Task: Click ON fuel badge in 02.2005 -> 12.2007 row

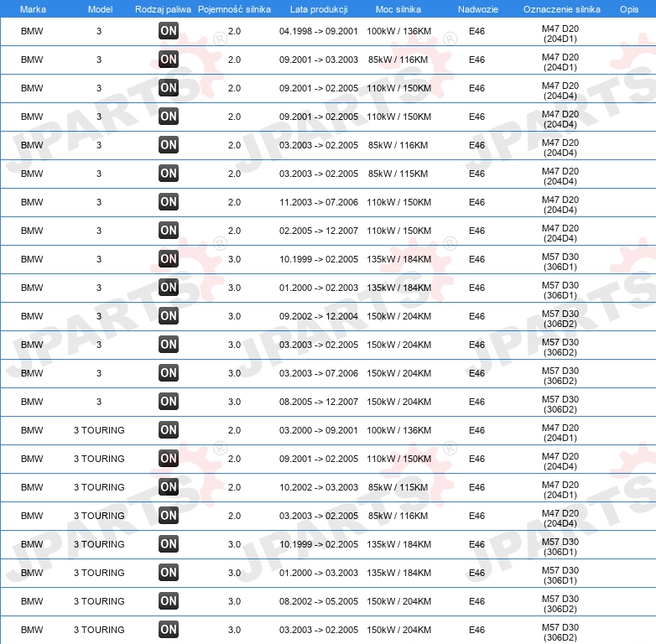Action: coord(169,230)
